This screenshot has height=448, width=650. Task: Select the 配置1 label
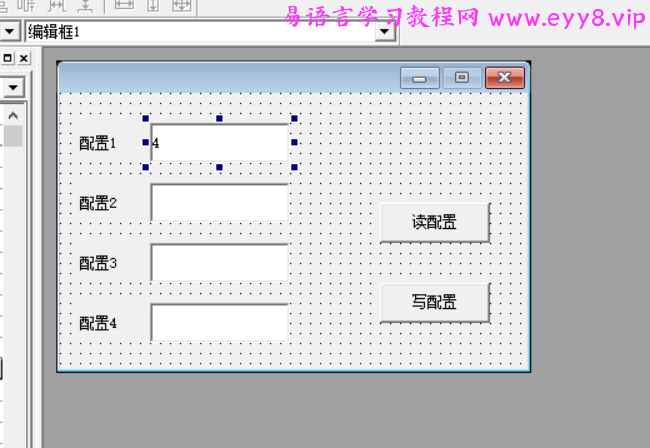click(98, 143)
